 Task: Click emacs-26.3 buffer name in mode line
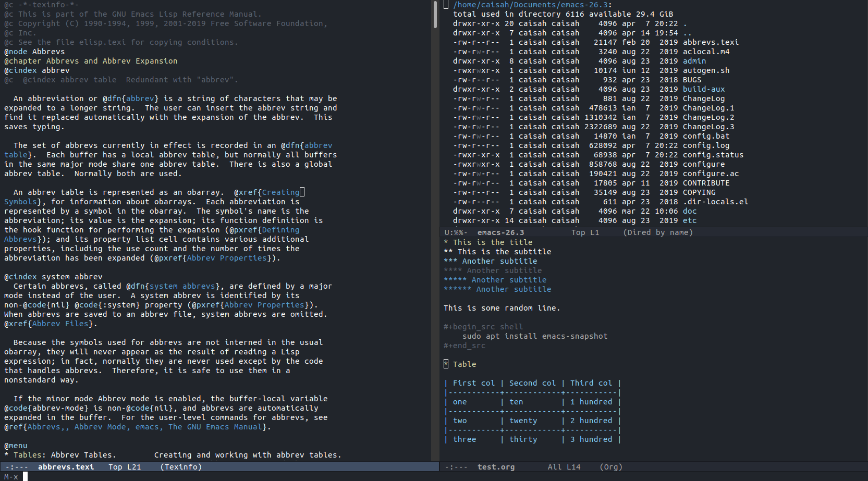coord(500,232)
